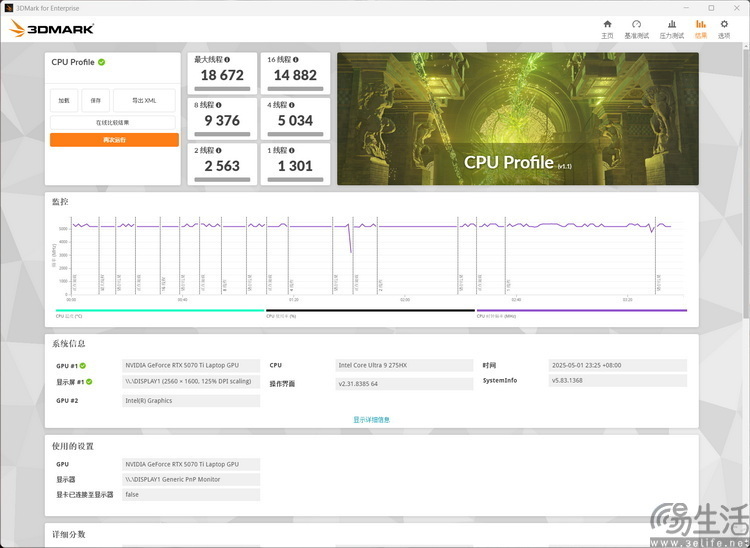Click the 在线比较结果 compare online button
The image size is (750, 548).
pos(113,122)
